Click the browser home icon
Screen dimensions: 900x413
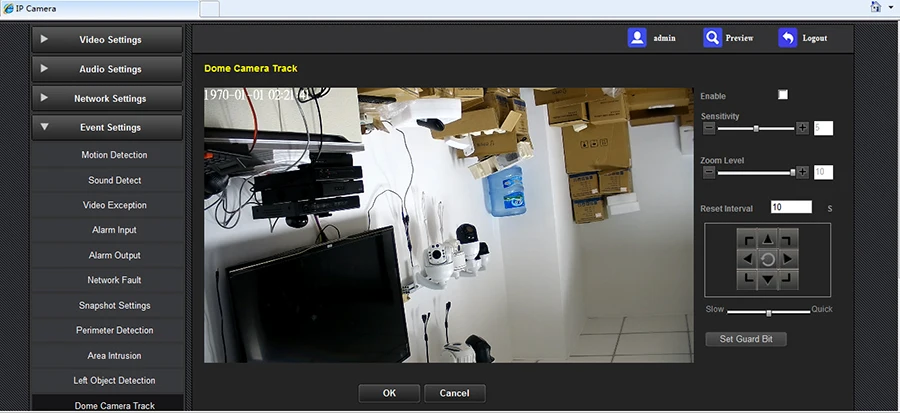pyautogui.click(x=876, y=7)
